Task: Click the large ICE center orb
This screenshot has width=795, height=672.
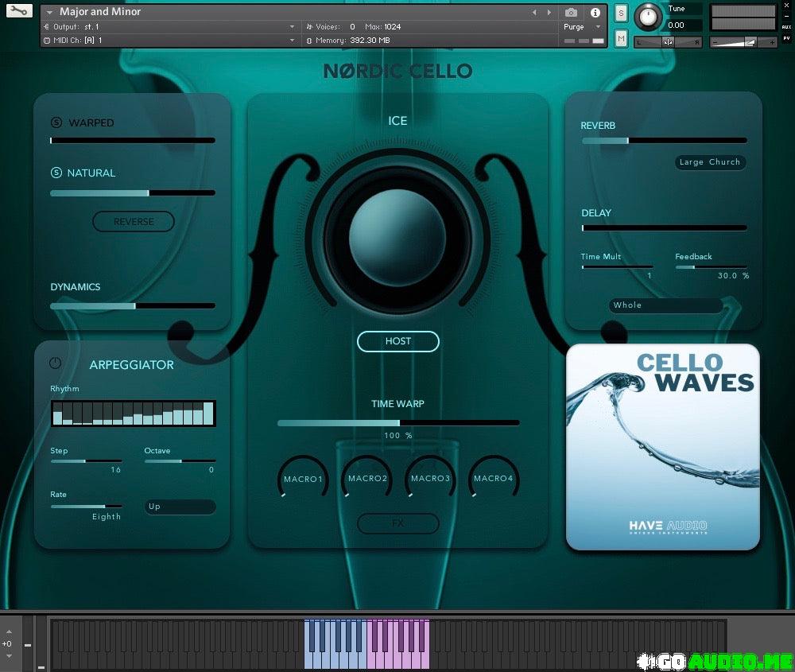Action: click(x=397, y=238)
